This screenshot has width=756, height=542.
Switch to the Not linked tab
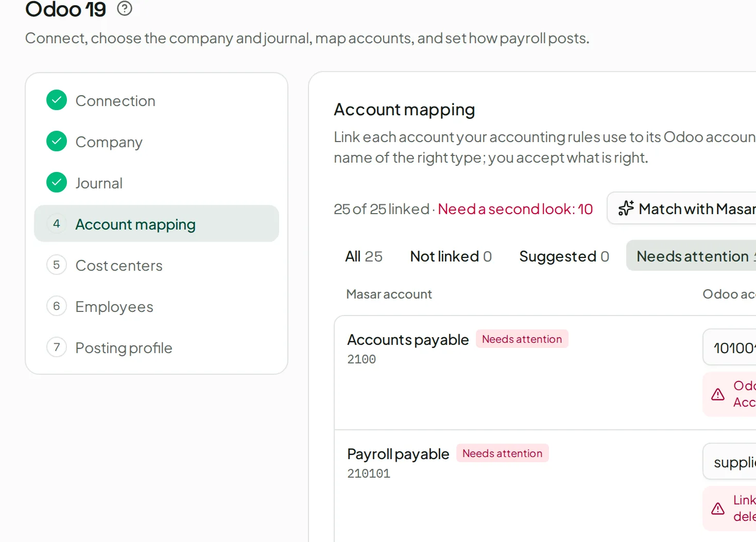click(x=451, y=256)
